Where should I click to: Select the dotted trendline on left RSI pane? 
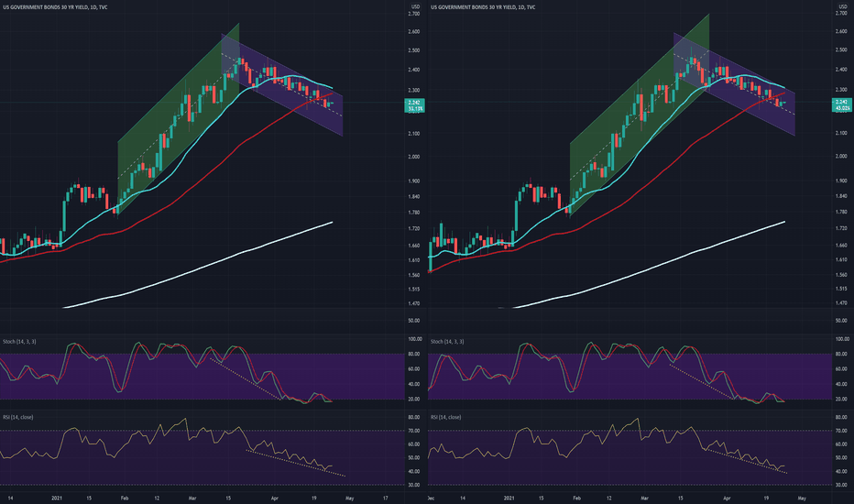[x=296, y=463]
